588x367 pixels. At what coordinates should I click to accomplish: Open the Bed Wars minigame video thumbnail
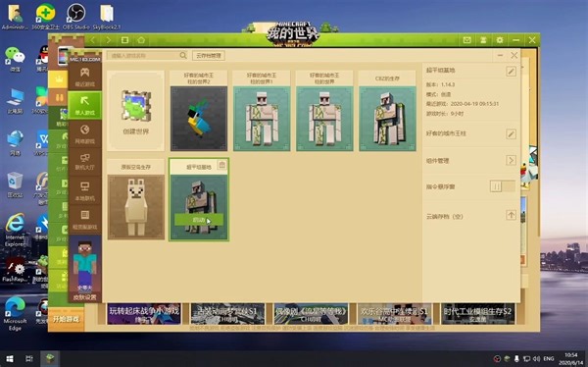pos(144,314)
